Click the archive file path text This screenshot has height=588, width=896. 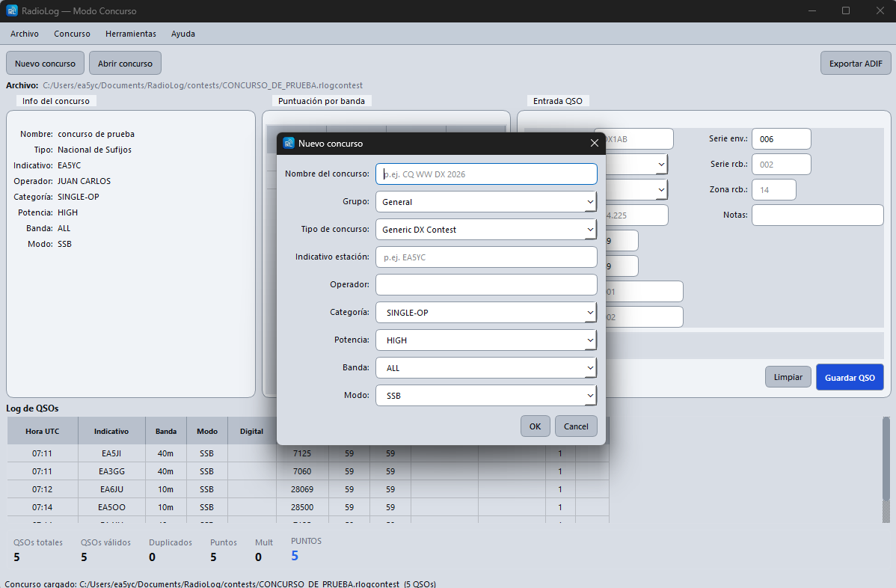pyautogui.click(x=202, y=85)
